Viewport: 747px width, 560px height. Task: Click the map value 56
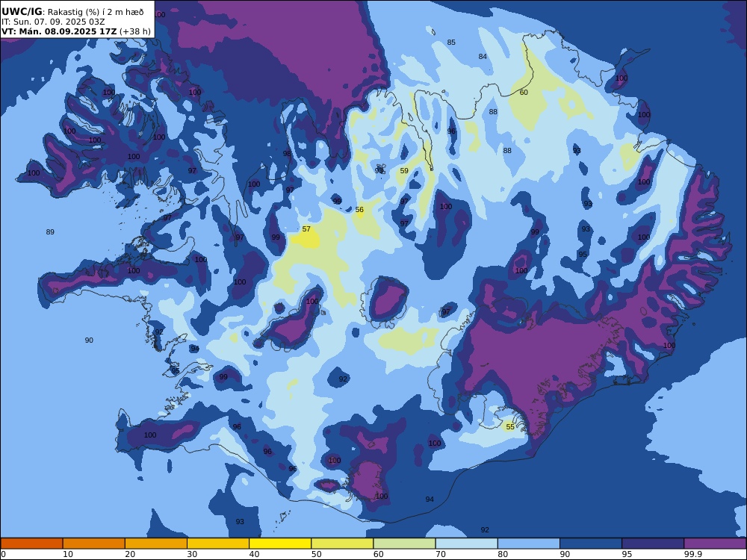click(359, 210)
